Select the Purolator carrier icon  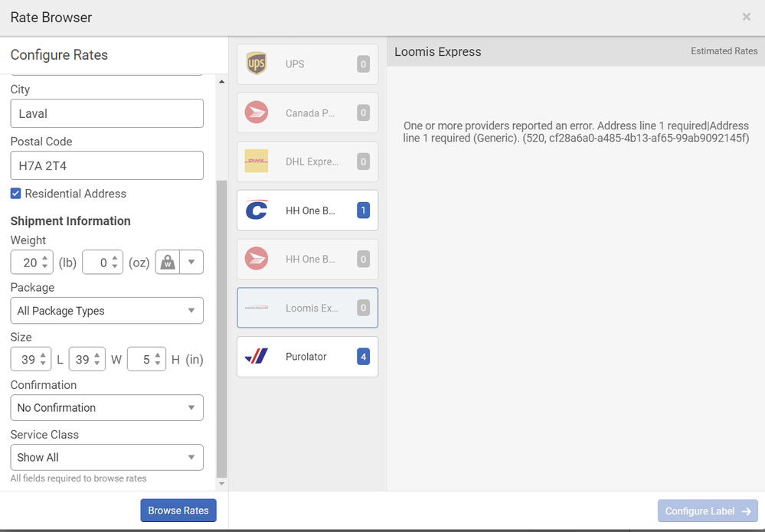tap(257, 357)
